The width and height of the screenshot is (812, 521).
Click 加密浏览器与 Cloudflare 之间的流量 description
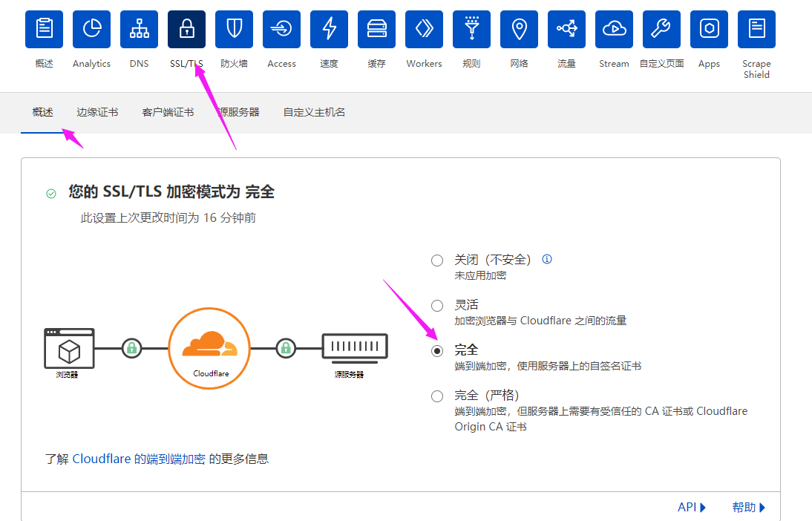tap(540, 321)
